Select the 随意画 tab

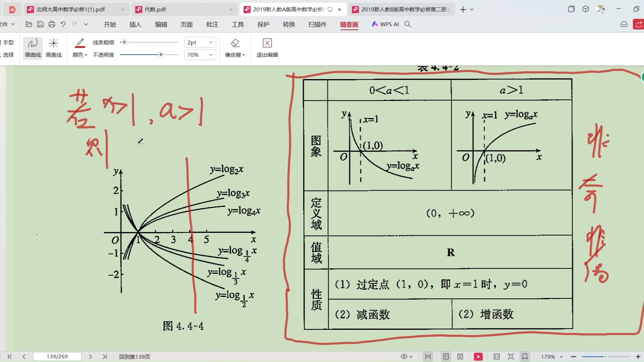tap(349, 24)
